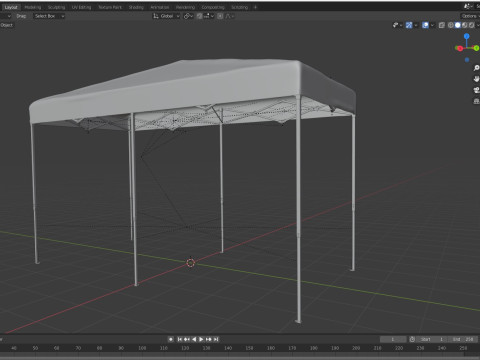480x360 pixels.
Task: Toggle perspective/orthographic grid icon
Action: (476, 101)
